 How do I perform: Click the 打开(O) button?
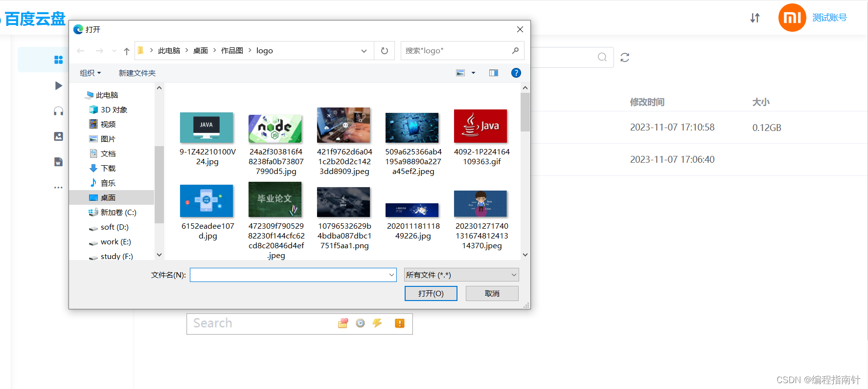[431, 293]
